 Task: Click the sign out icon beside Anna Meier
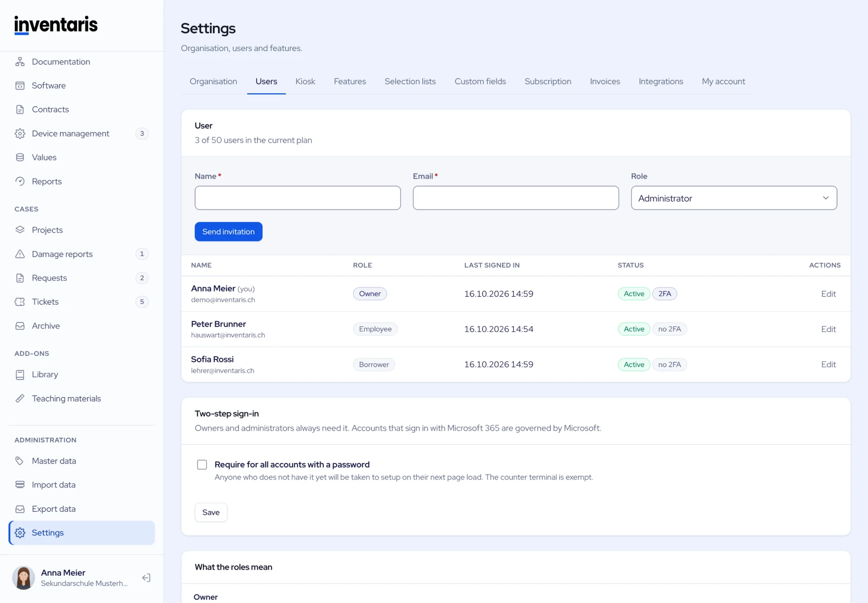point(146,578)
